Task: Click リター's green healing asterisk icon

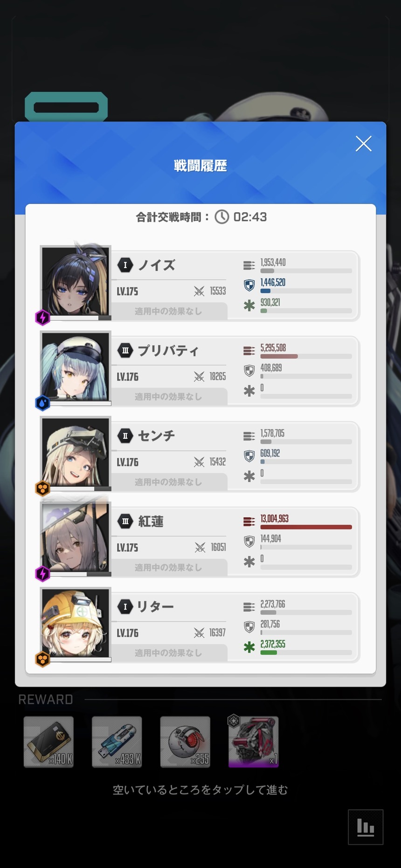Action: coord(249,647)
